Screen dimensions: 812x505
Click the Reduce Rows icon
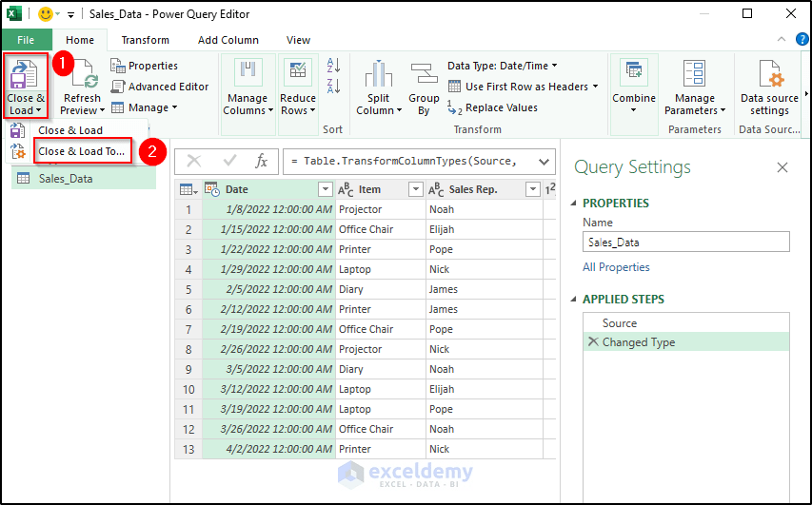pos(298,73)
